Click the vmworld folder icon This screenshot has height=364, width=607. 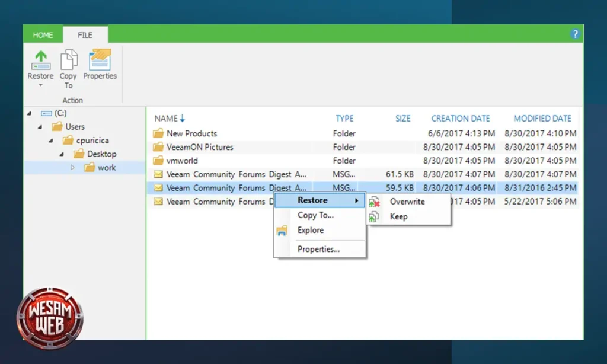point(158,160)
